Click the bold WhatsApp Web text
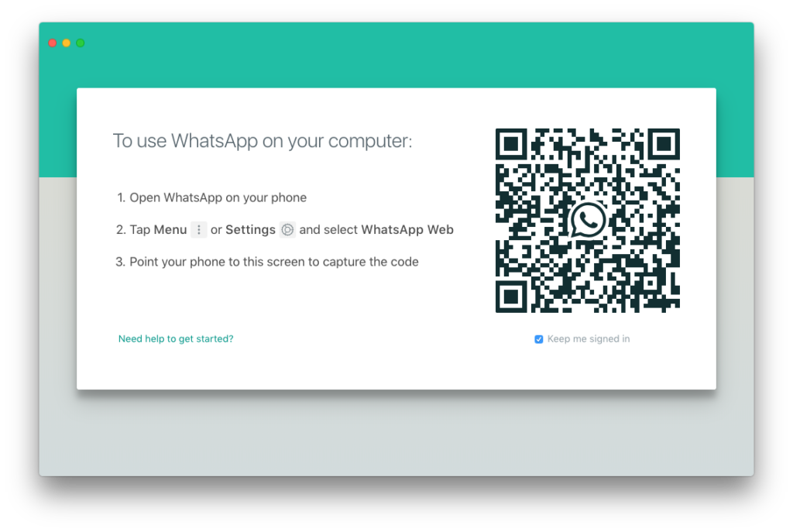 (407, 229)
